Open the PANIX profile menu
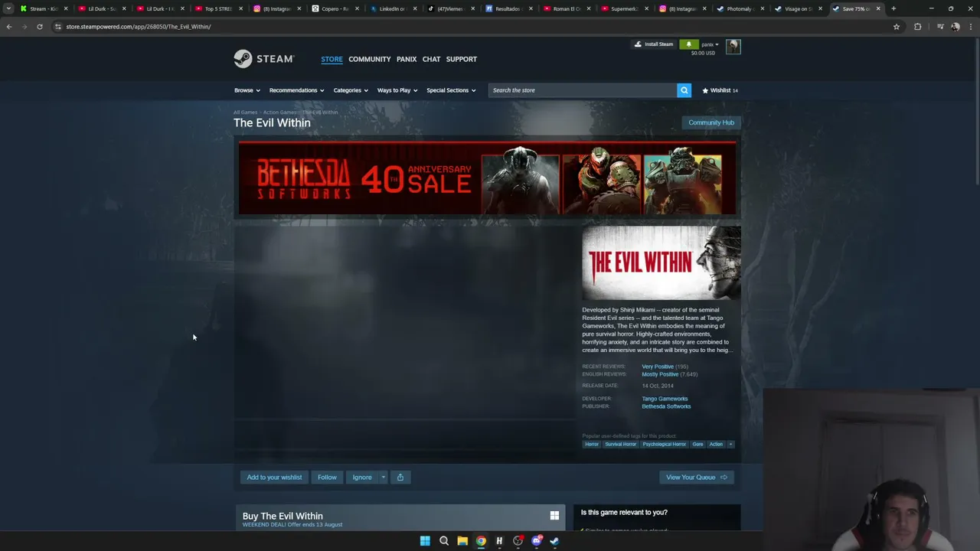Screen dimensions: 980x551 pyautogui.click(x=407, y=59)
